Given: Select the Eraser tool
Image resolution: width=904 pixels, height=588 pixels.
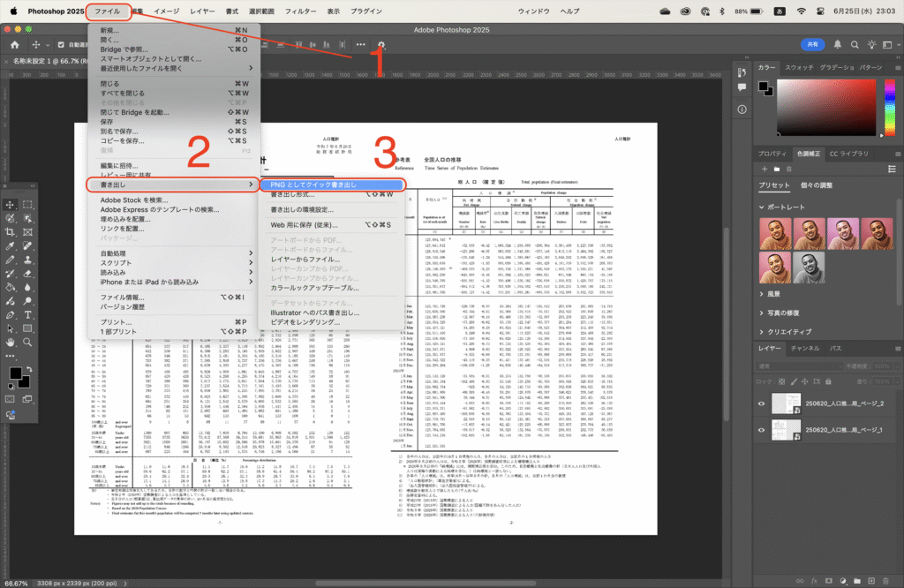Looking at the screenshot, I should click(27, 274).
